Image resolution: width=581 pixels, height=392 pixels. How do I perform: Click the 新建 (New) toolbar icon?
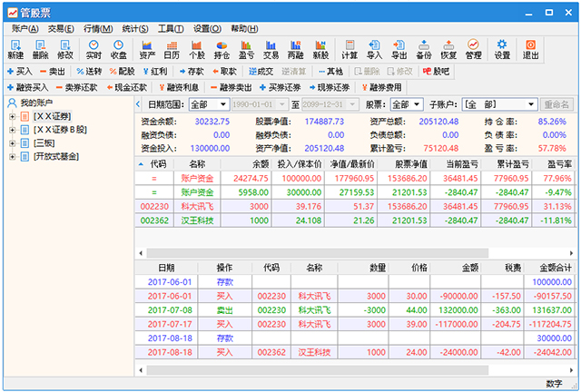click(15, 50)
